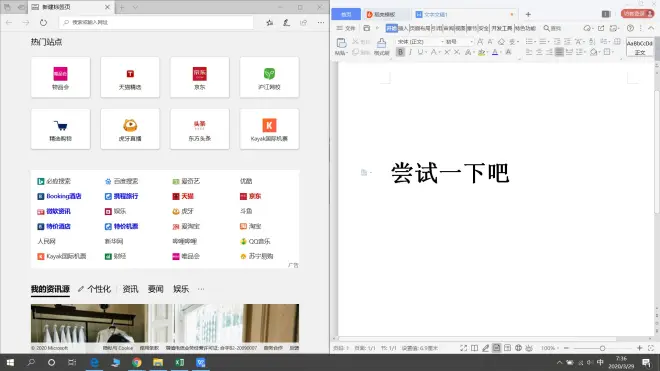The image size is (660, 371).
Task: Increase font size with the larger A icon
Action: click(480, 42)
